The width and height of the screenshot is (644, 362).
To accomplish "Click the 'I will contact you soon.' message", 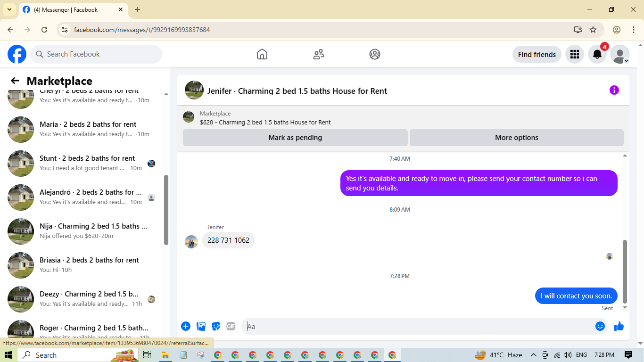I will pyautogui.click(x=576, y=296).
